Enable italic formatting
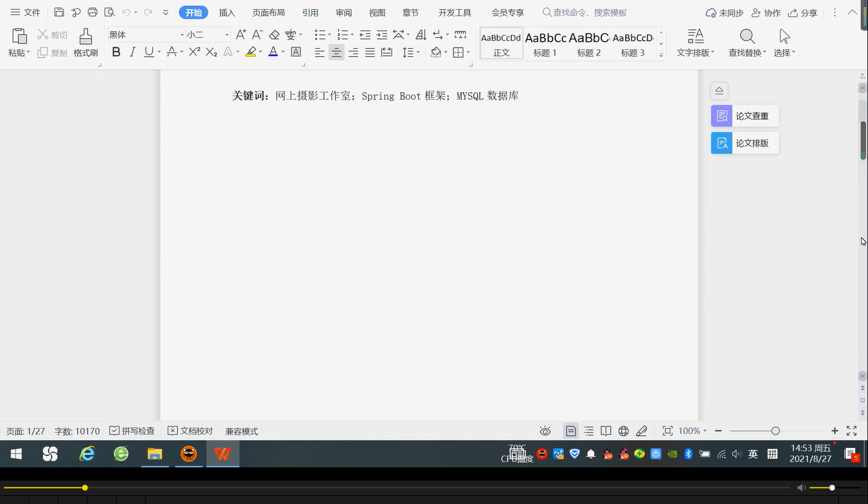This screenshot has width=868, height=504. pos(132,52)
